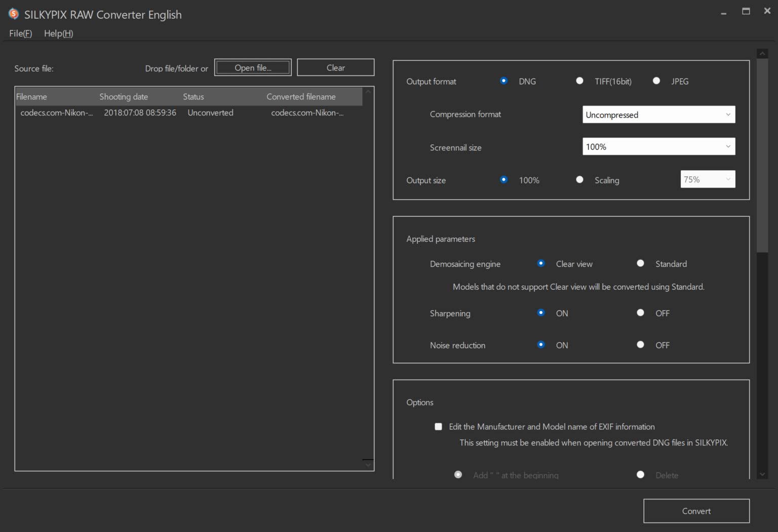The height and width of the screenshot is (532, 778).
Task: Click the settings scrollbar down arrow
Action: (762, 474)
